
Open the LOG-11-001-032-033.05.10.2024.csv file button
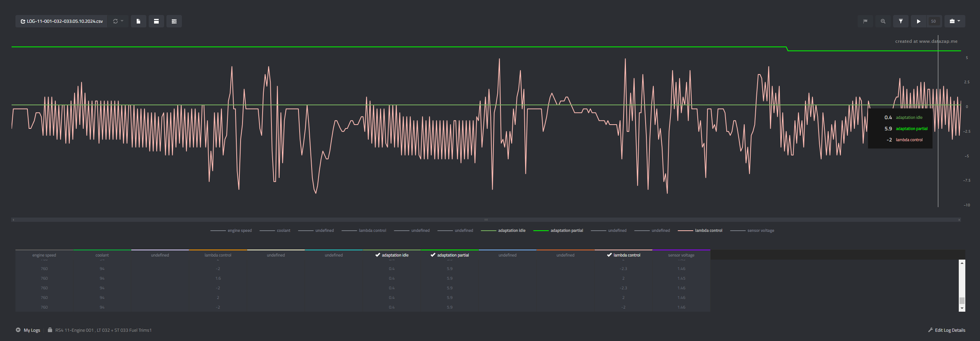point(61,21)
